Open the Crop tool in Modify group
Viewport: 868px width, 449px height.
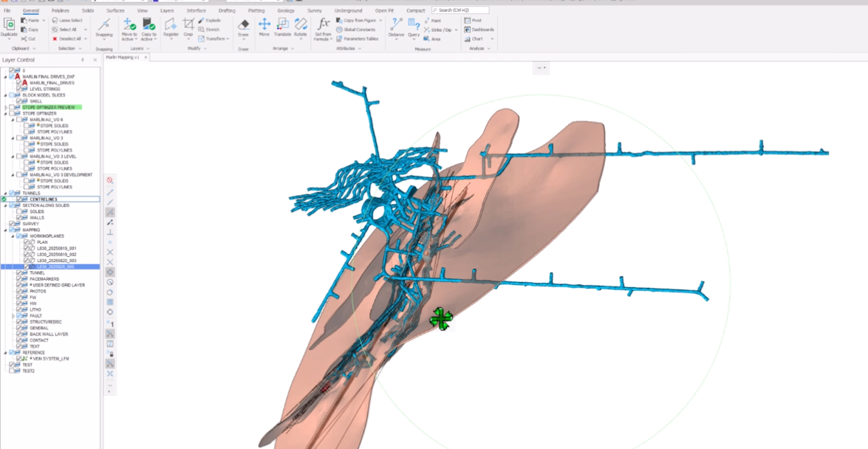pyautogui.click(x=188, y=27)
